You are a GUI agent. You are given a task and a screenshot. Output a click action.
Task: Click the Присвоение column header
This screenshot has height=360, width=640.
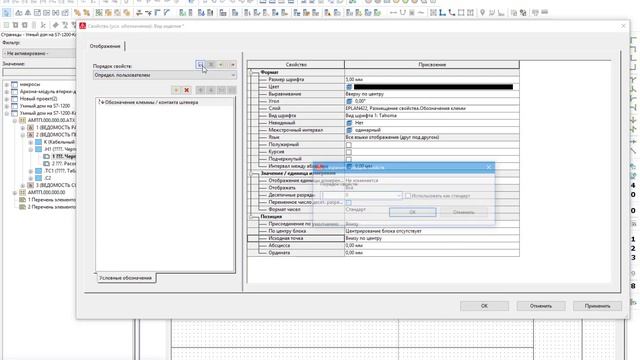coord(432,64)
